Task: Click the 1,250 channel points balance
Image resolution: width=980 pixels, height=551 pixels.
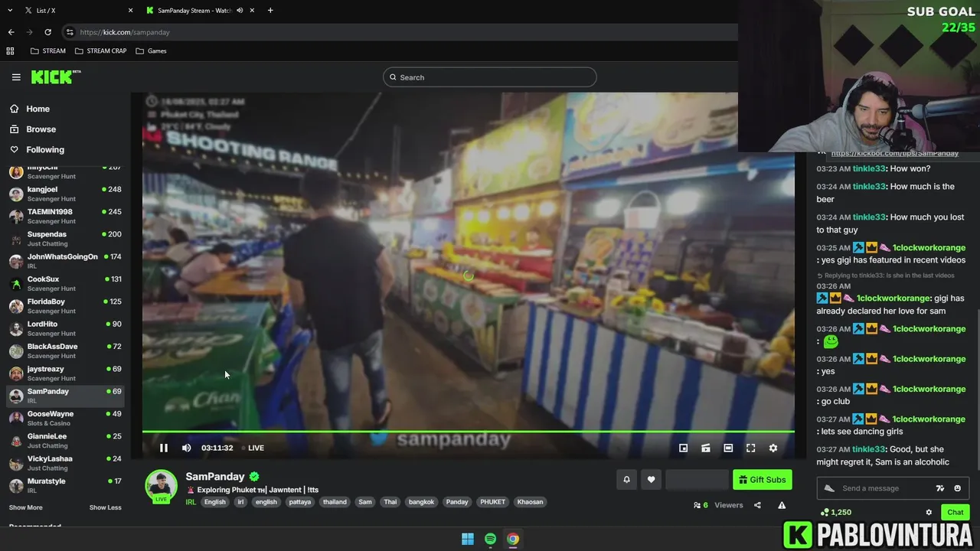Action: (835, 512)
